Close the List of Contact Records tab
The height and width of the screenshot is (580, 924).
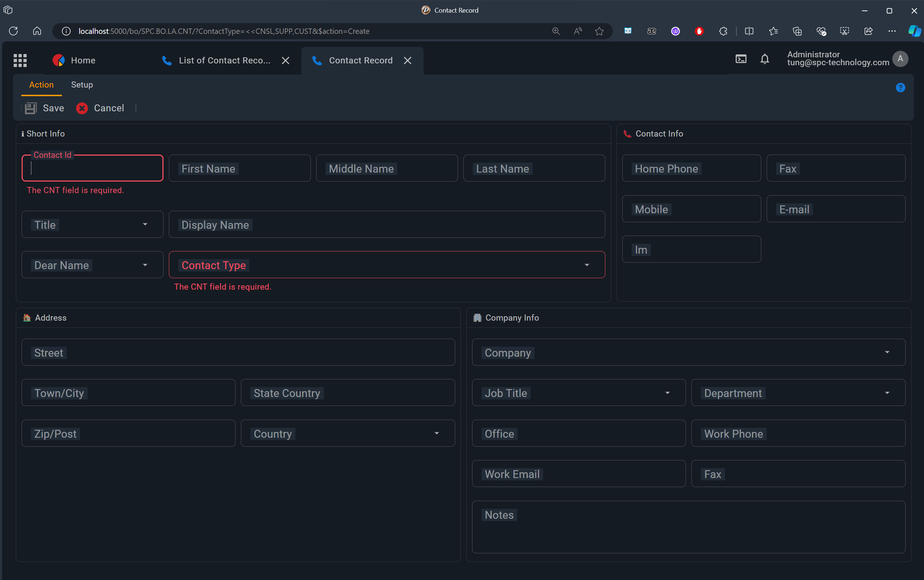[x=285, y=61]
